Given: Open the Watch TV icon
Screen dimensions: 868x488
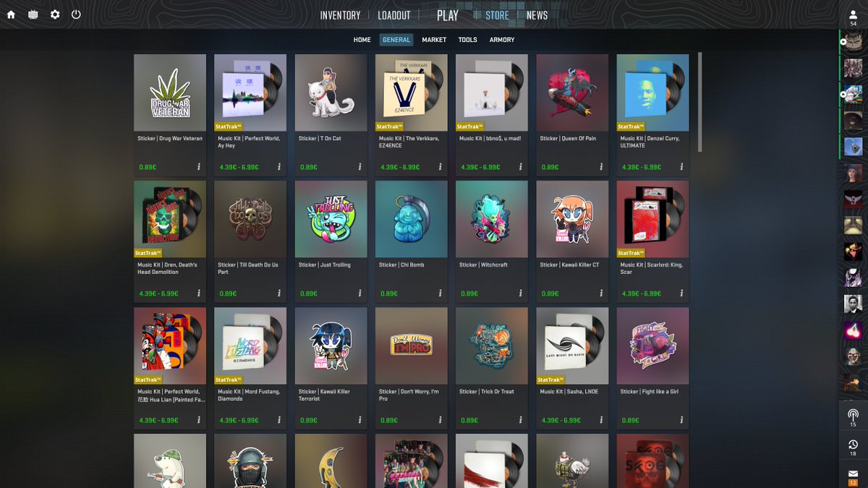Looking at the screenshot, I should (33, 14).
